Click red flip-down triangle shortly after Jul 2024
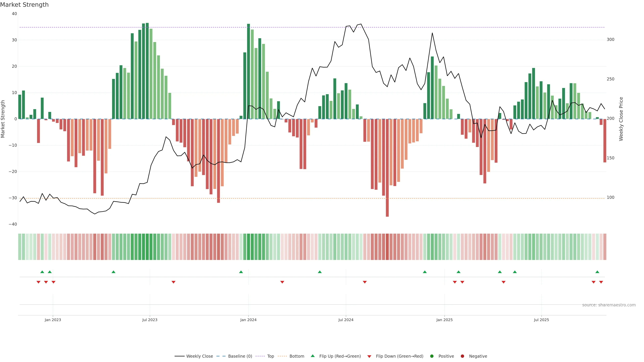Viewport: 644px width, 362px height. (x=365, y=282)
